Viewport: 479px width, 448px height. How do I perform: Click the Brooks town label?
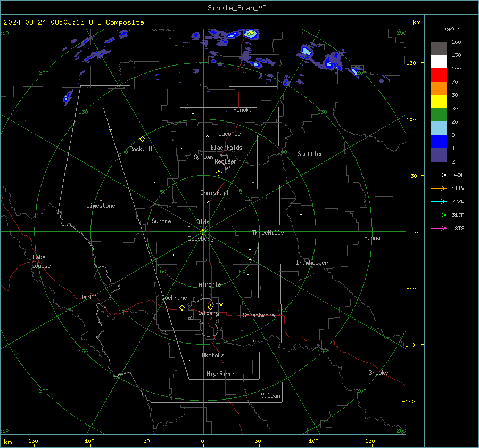(378, 373)
